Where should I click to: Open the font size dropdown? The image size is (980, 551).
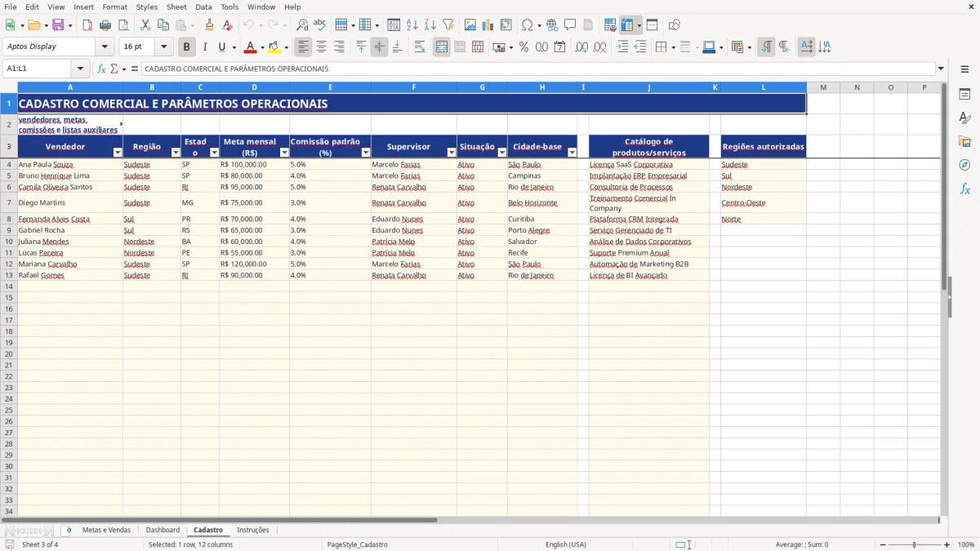point(163,47)
